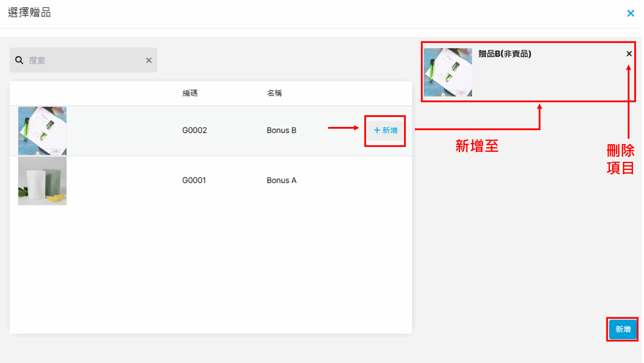Click the Bonus A product thumbnail
This screenshot has width=644, height=363.
(x=42, y=181)
